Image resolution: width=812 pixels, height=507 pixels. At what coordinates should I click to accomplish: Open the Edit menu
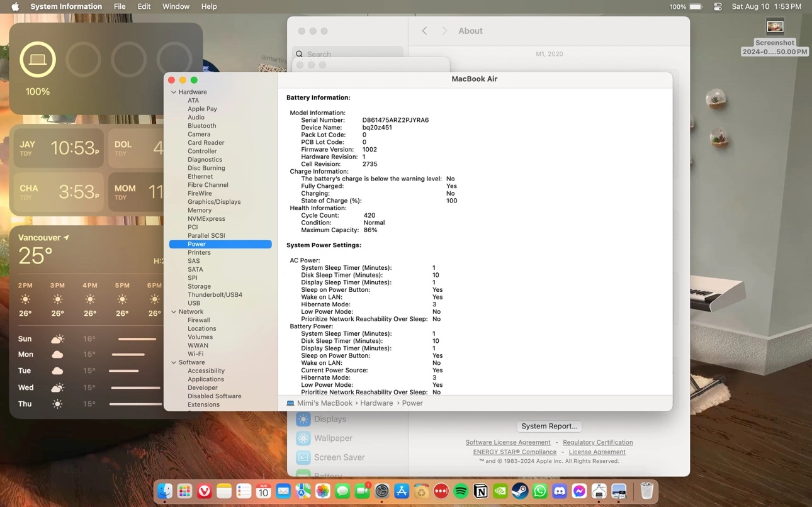(x=144, y=6)
